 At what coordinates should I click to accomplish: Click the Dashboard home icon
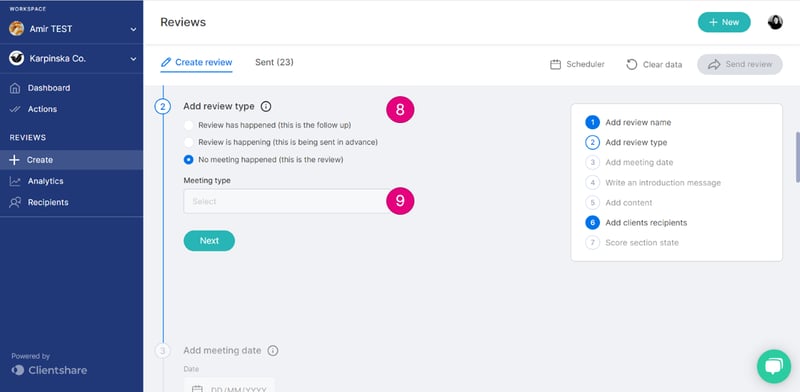[x=15, y=88]
